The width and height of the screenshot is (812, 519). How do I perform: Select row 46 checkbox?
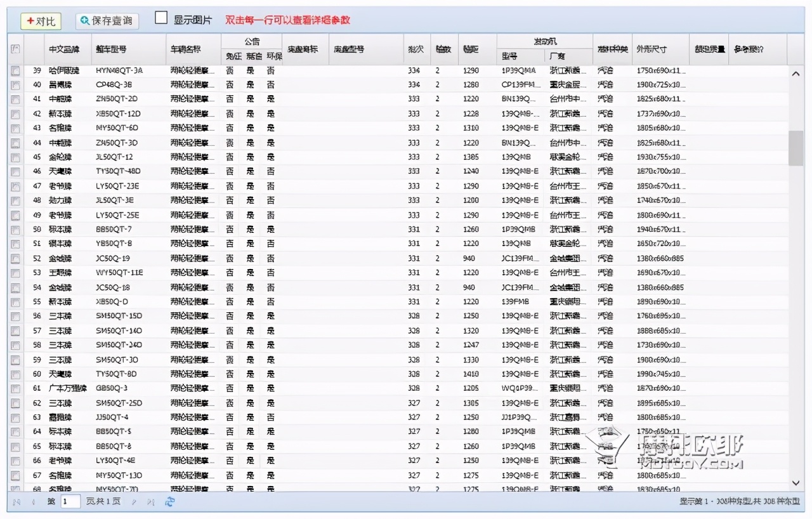pos(15,171)
